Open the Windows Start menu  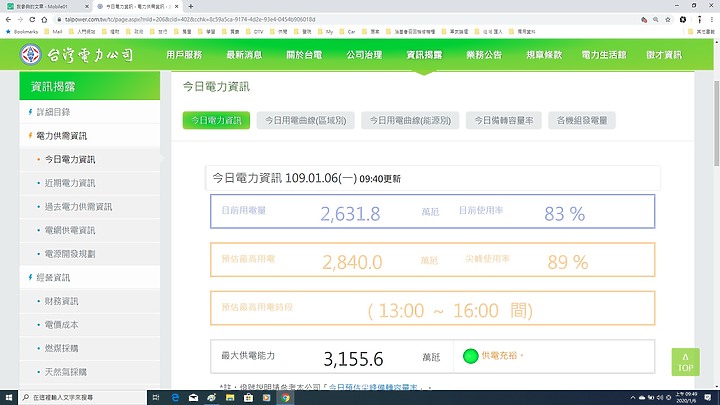(x=9, y=398)
